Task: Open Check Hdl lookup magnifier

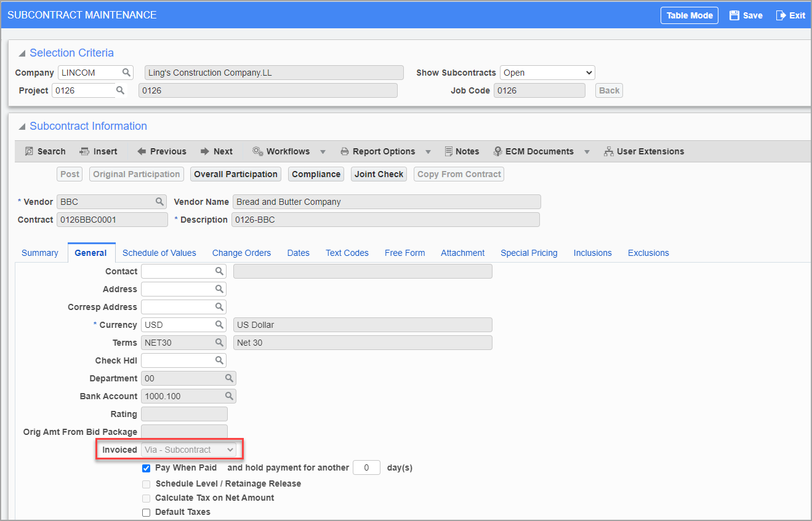Action: (x=219, y=360)
